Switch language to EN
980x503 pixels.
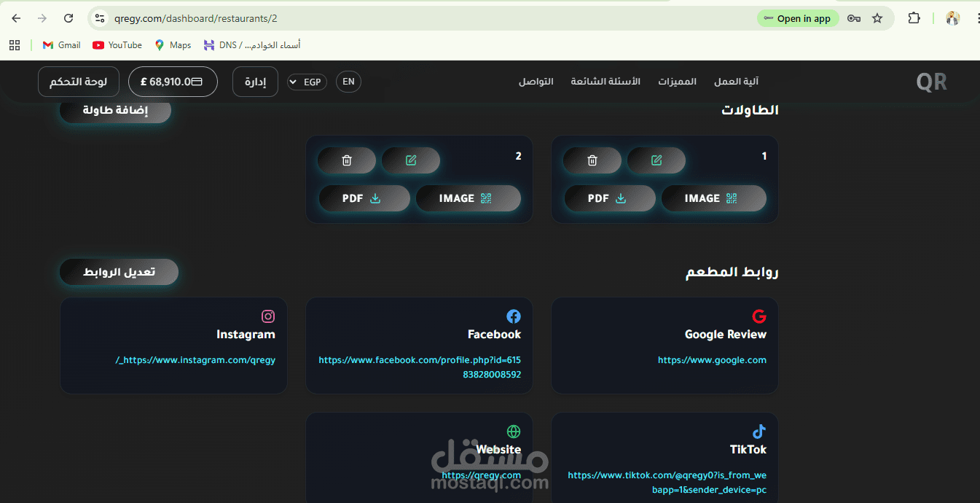(x=348, y=82)
